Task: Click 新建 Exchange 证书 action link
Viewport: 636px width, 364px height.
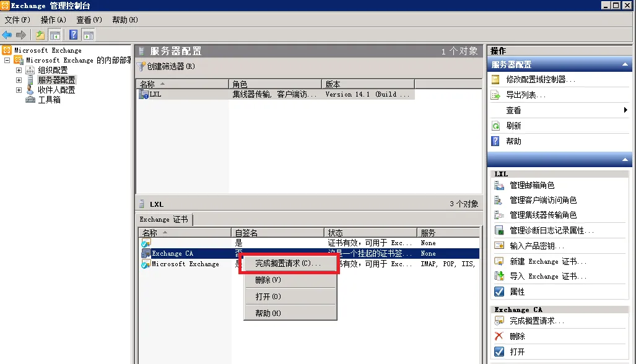Action: 547,261
